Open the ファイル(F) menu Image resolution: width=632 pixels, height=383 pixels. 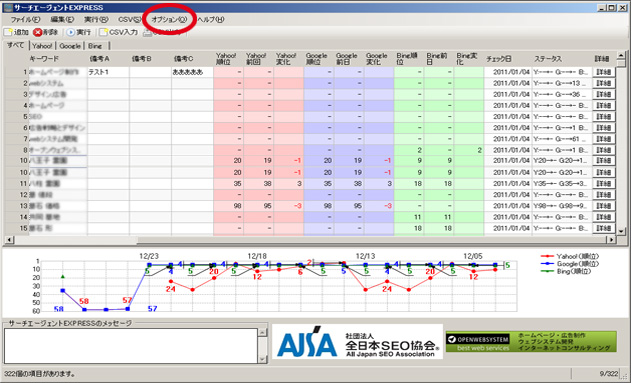(25, 19)
